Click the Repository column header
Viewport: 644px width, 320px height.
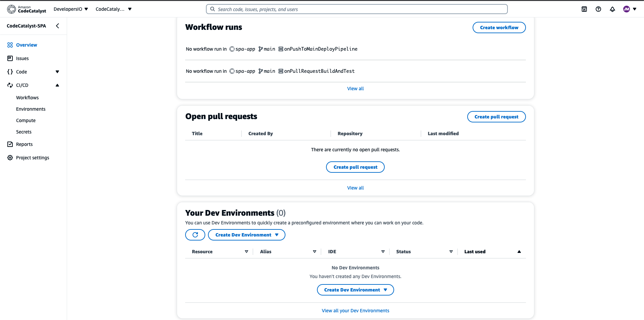pyautogui.click(x=350, y=134)
